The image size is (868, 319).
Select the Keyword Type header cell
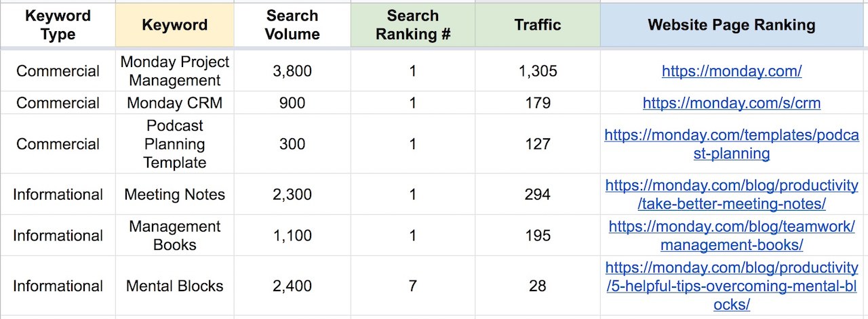coord(58,25)
